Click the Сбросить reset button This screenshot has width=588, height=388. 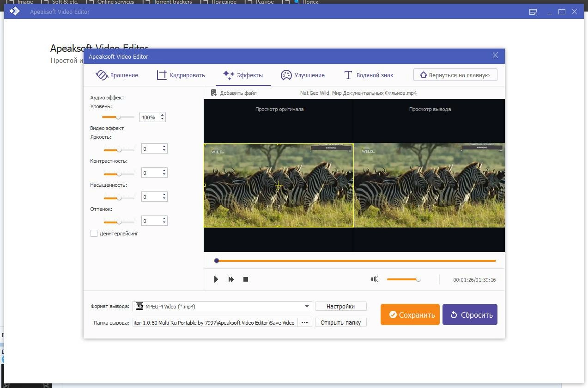click(470, 314)
